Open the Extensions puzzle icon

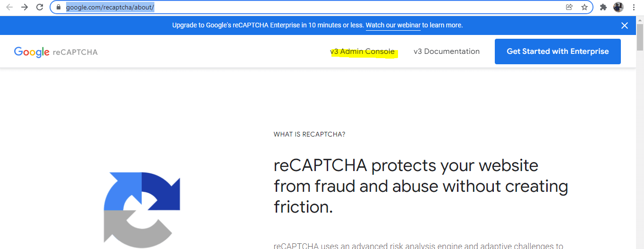tap(603, 7)
